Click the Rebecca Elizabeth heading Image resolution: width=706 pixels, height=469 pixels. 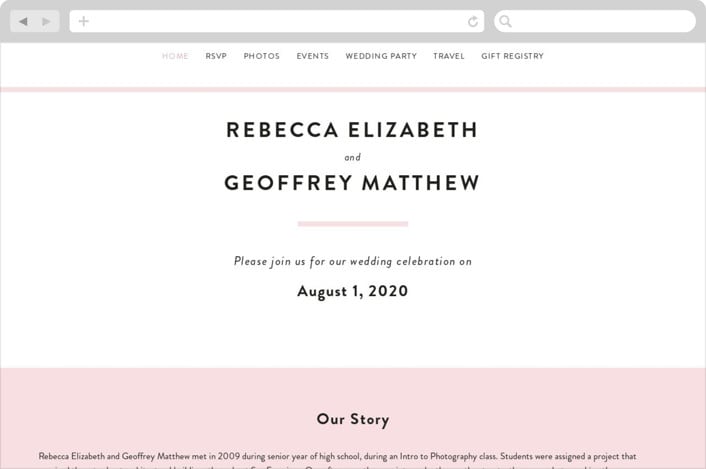click(x=352, y=130)
